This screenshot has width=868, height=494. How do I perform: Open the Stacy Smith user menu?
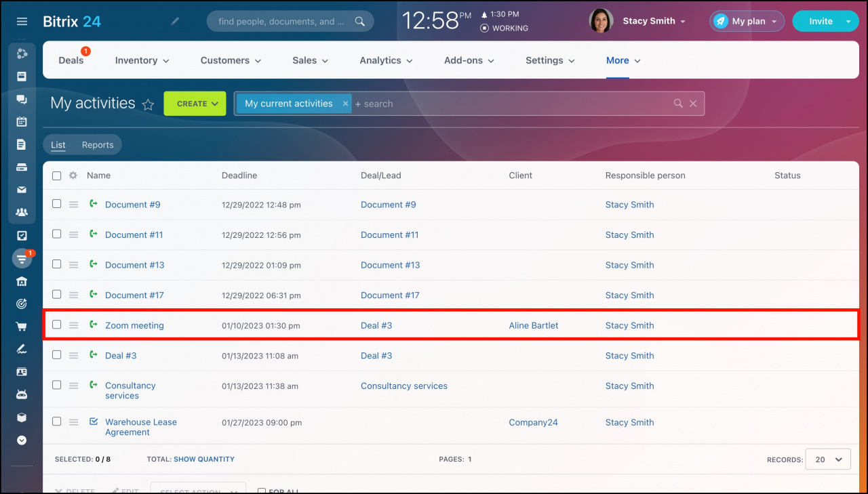pos(654,21)
